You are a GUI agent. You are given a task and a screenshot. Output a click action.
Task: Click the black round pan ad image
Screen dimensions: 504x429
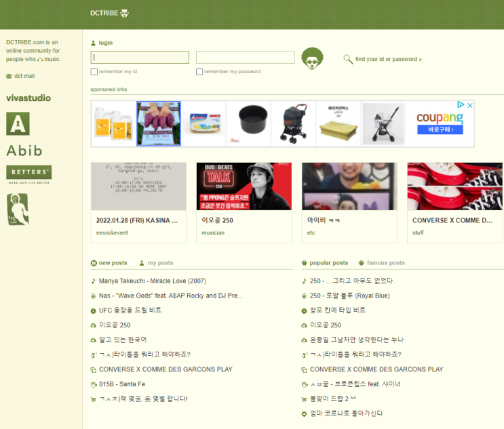[249, 123]
